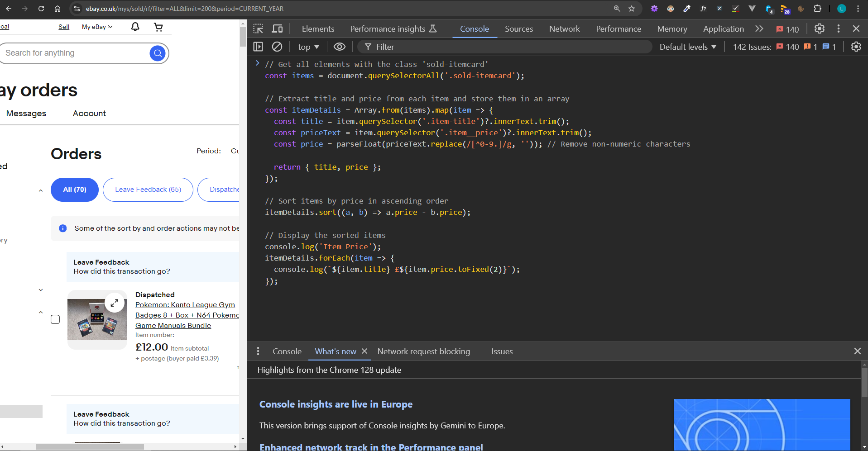
Task: Click the blue eBay search button
Action: pyautogui.click(x=157, y=53)
